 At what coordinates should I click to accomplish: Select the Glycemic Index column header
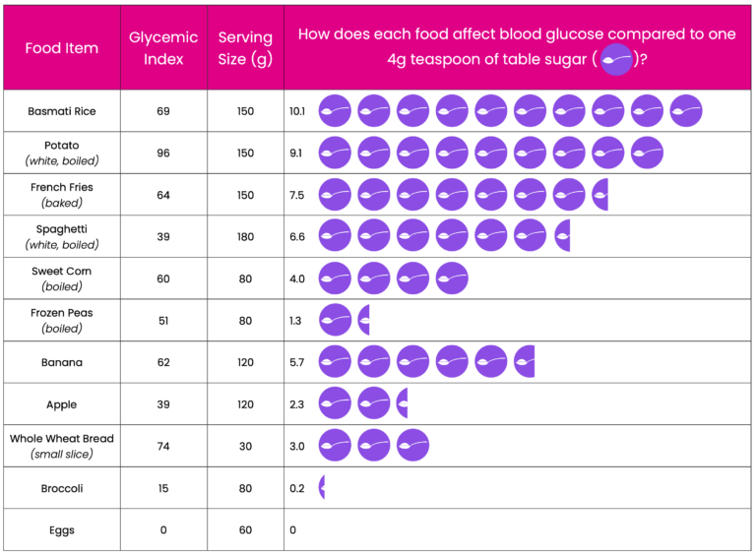tap(163, 47)
